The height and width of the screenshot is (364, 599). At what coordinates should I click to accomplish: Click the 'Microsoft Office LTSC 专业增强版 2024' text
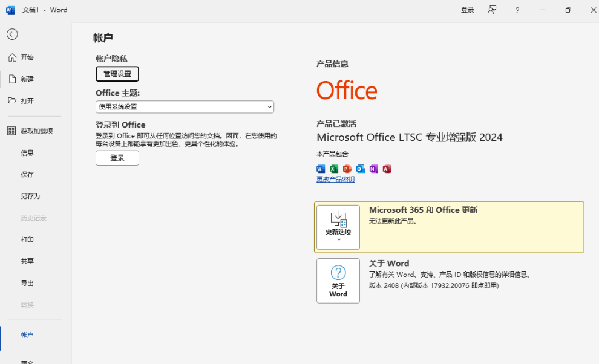pos(410,137)
